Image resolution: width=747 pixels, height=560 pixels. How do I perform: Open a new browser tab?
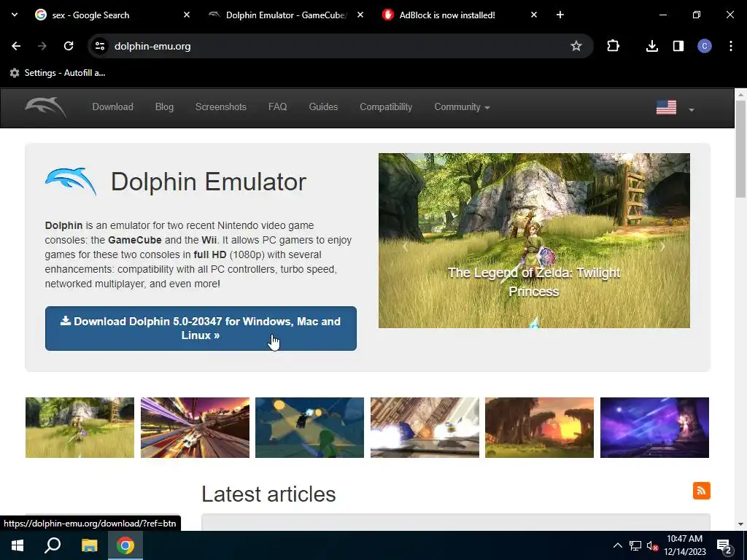(560, 15)
